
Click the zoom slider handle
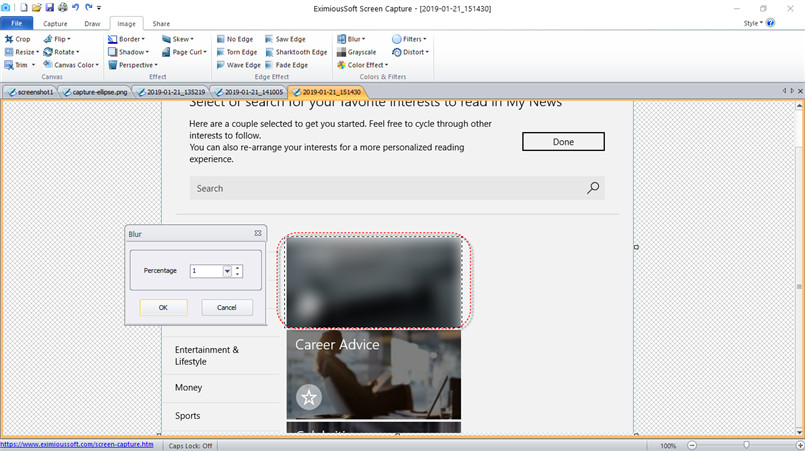(746, 445)
